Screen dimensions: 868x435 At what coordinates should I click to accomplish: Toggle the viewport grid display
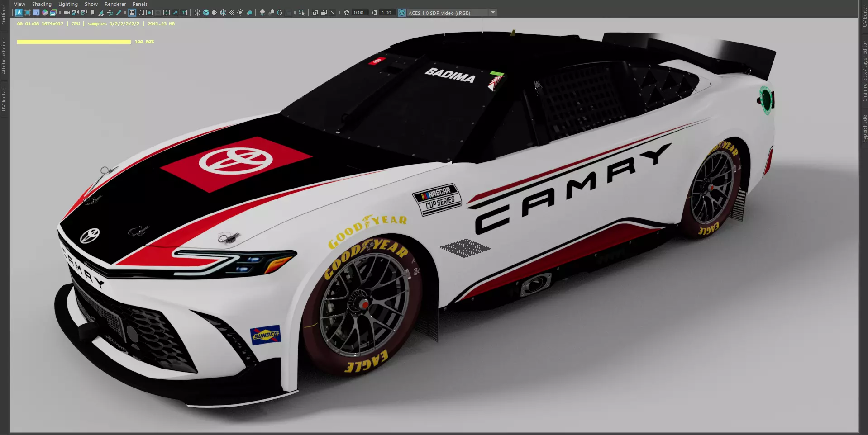tap(132, 13)
